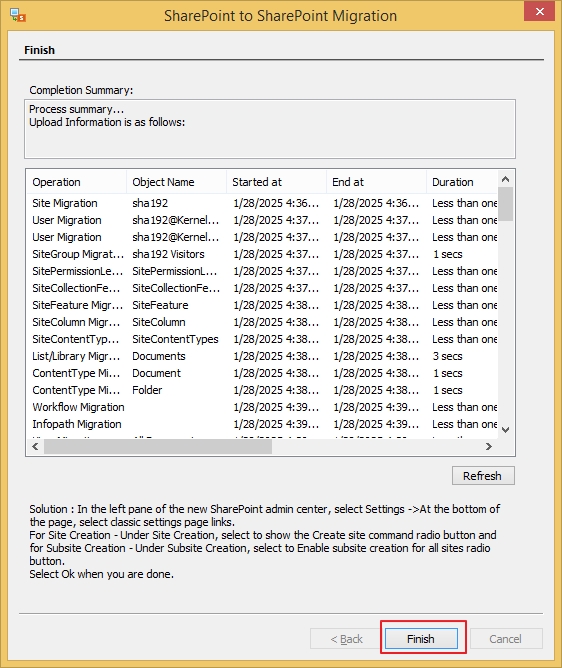Screen dimensions: 562x668
Task: Click the SiteFeature object name cell
Action: pyautogui.click(x=160, y=305)
